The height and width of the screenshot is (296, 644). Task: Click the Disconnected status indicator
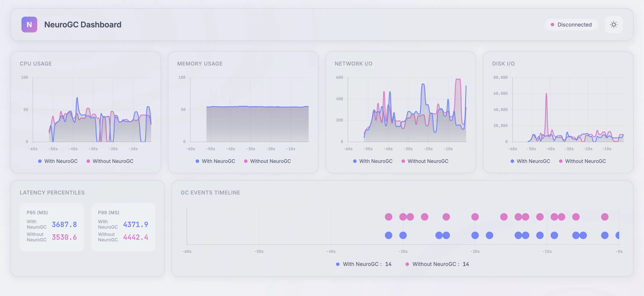(571, 25)
